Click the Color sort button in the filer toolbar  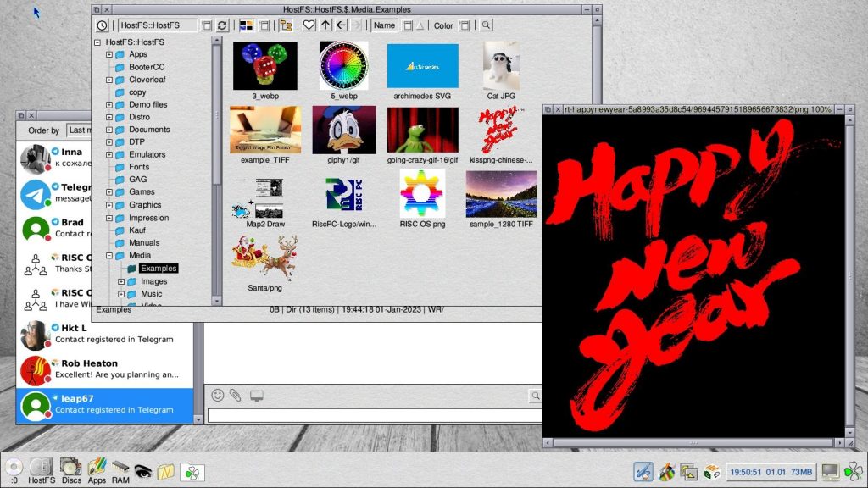pos(442,25)
